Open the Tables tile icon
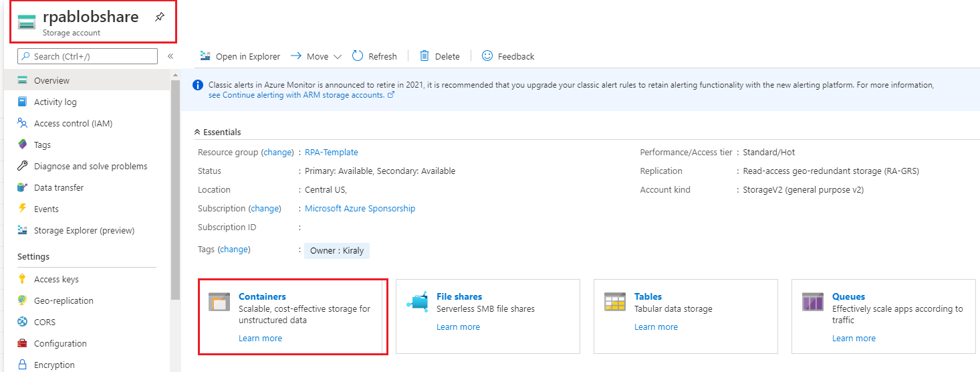The width and height of the screenshot is (980, 372). pyautogui.click(x=615, y=302)
